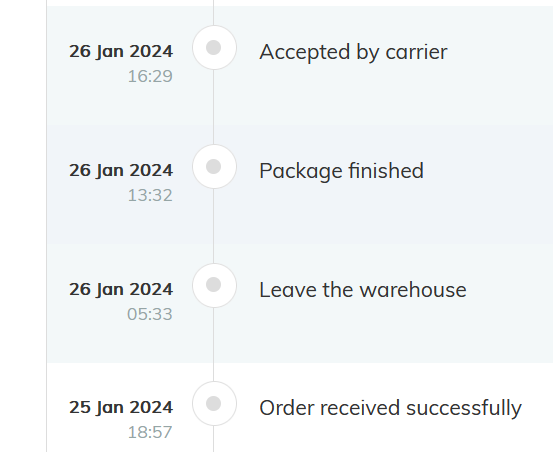Click timeline line segment above Accepted by carrier marker
The image size is (553, 452).
(213, 13)
